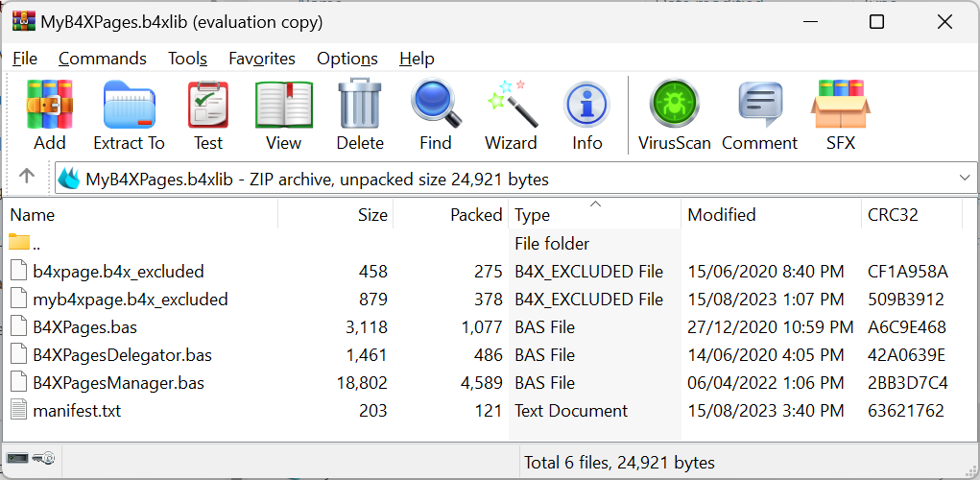Open the Options menu
The image size is (980, 480).
(347, 59)
